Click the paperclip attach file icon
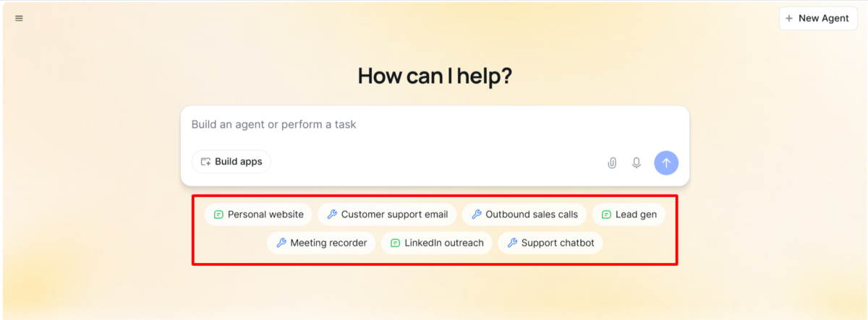The width and height of the screenshot is (868, 320). coord(612,163)
